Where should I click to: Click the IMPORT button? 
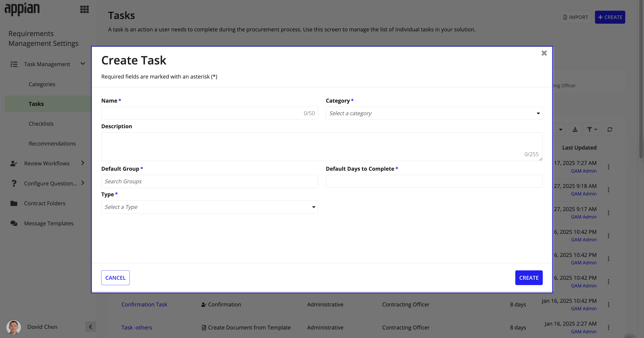click(x=575, y=17)
